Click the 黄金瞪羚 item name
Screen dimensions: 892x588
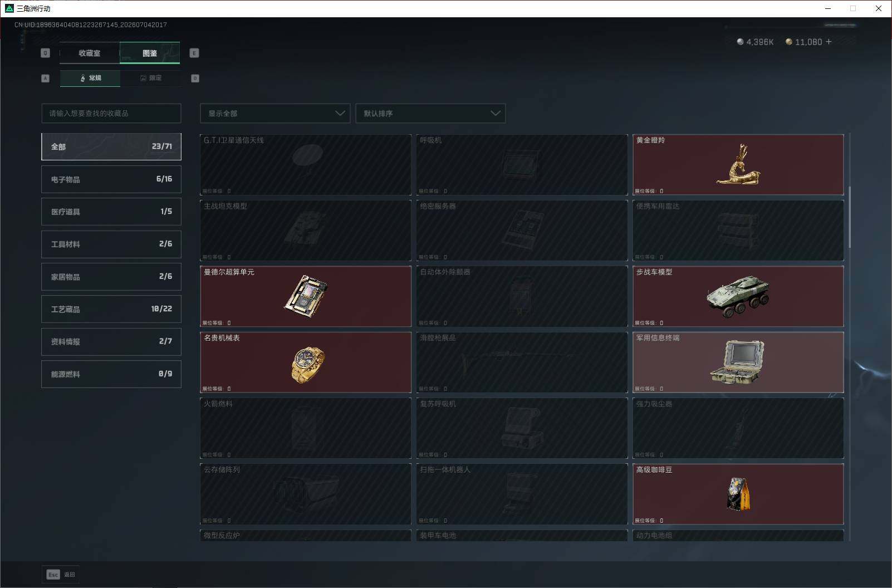click(650, 140)
